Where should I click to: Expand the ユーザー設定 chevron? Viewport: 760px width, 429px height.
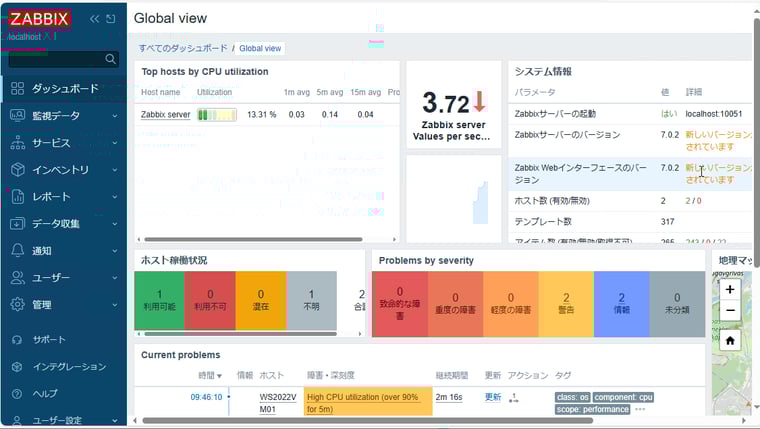[115, 421]
